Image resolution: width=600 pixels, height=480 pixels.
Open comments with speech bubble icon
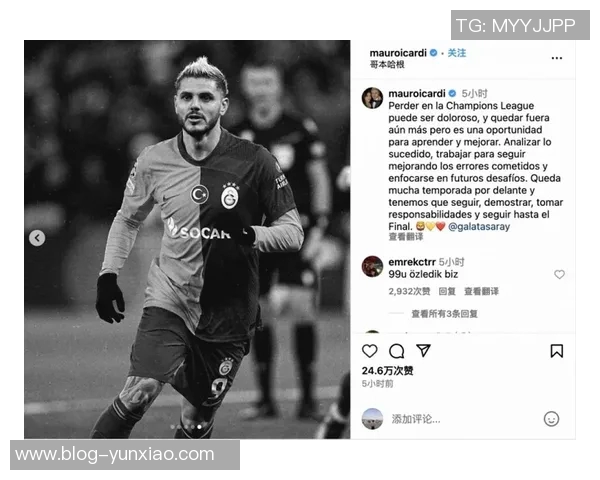coord(396,351)
